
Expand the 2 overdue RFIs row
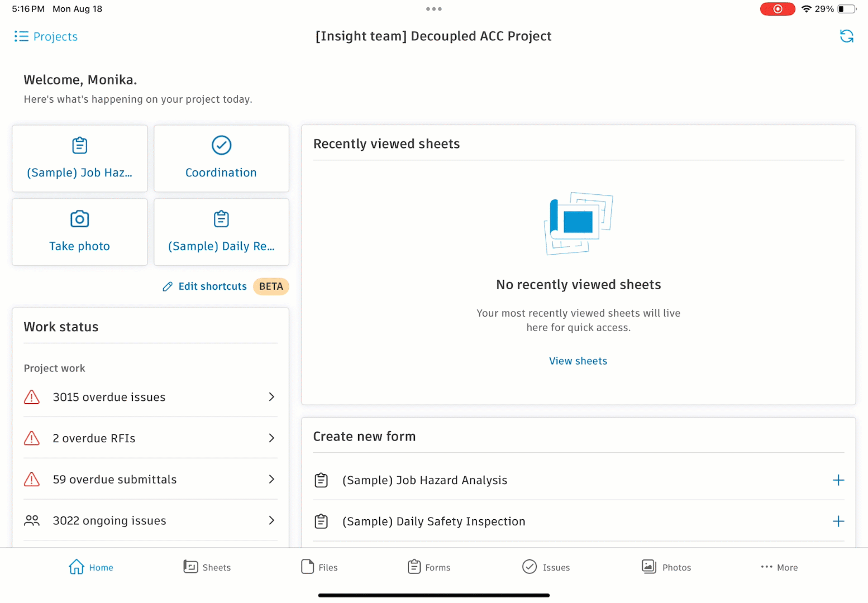point(150,438)
